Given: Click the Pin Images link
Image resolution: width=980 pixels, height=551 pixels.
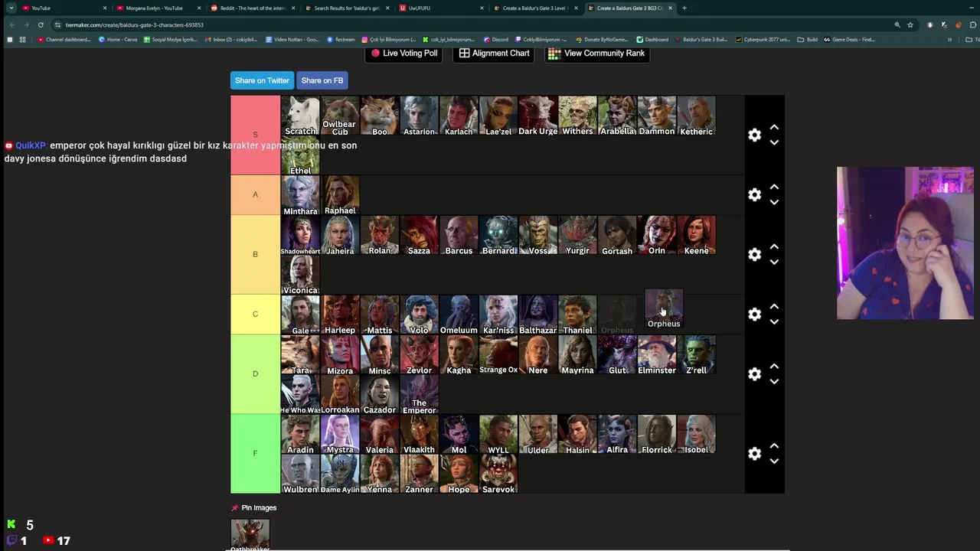Looking at the screenshot, I should (253, 507).
